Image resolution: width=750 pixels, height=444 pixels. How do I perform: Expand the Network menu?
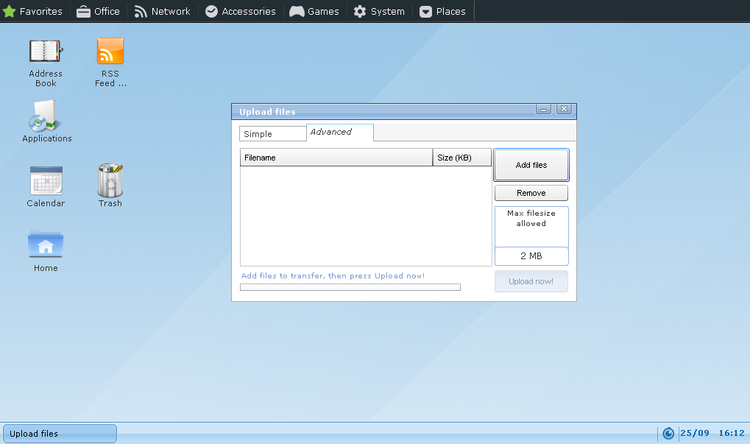coord(162,12)
